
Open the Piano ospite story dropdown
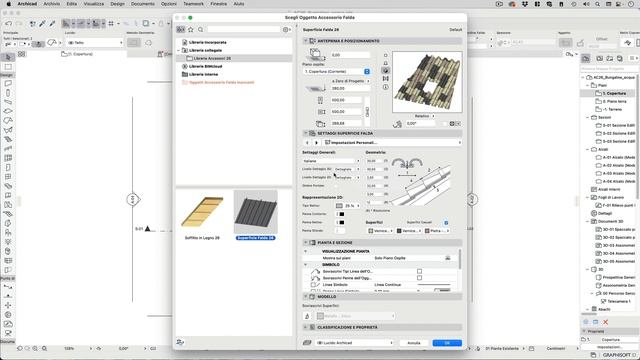click(336, 71)
